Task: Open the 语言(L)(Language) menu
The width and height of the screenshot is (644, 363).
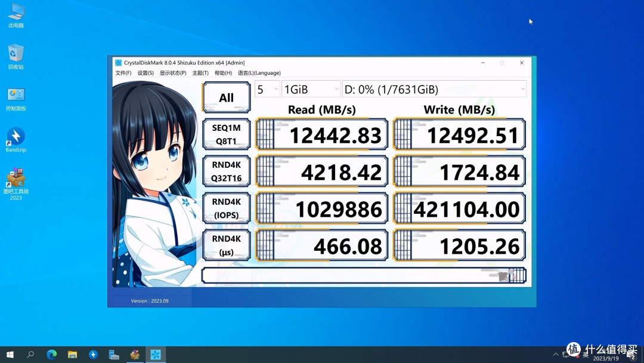Action: pyautogui.click(x=259, y=73)
